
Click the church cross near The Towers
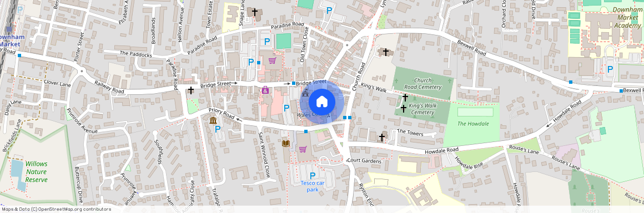[382, 137]
